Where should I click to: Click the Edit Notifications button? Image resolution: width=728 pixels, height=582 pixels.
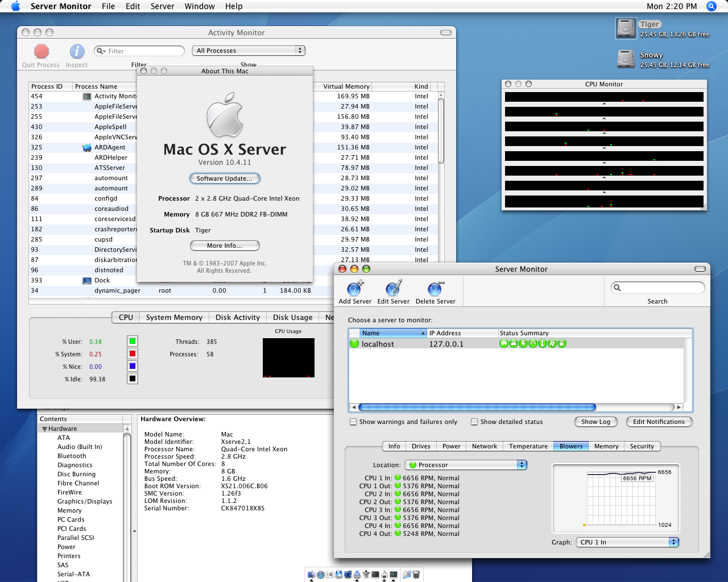click(659, 422)
